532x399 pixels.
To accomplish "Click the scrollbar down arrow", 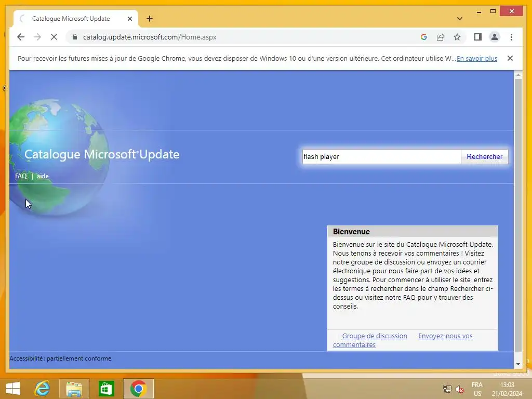I will tap(518, 364).
